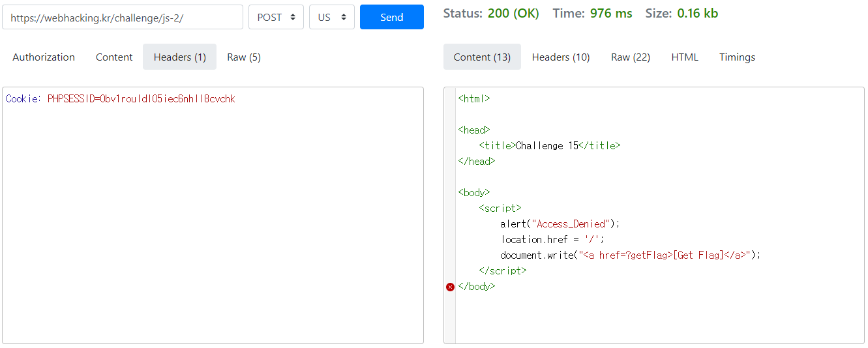Click the closing </script> tag line
Screen dimensions: 868x348
[503, 271]
